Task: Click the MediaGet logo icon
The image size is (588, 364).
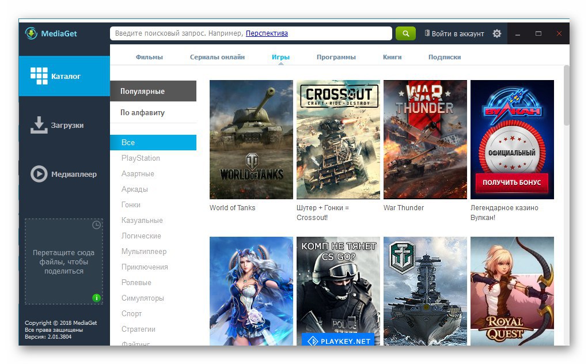Action: pos(31,33)
